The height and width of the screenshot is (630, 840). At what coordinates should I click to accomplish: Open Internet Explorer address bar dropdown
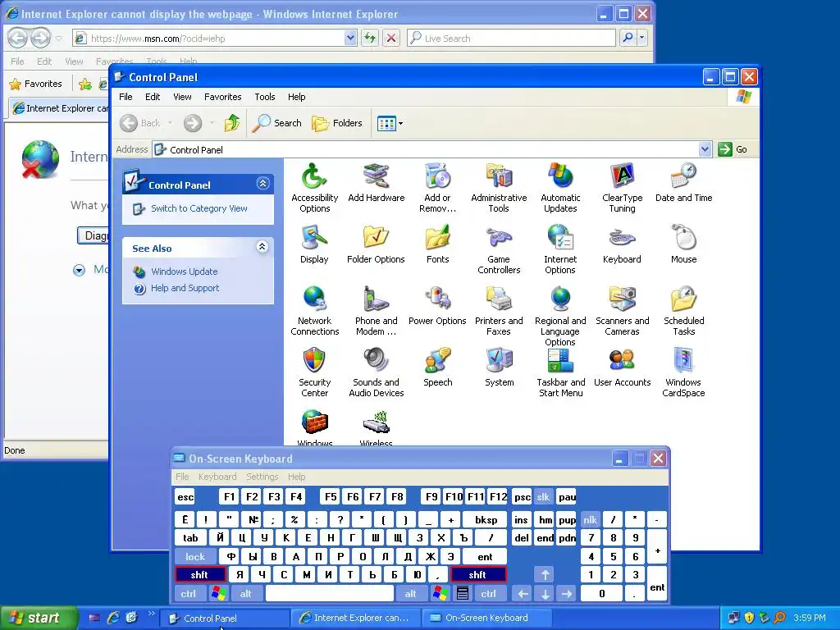pyautogui.click(x=349, y=38)
